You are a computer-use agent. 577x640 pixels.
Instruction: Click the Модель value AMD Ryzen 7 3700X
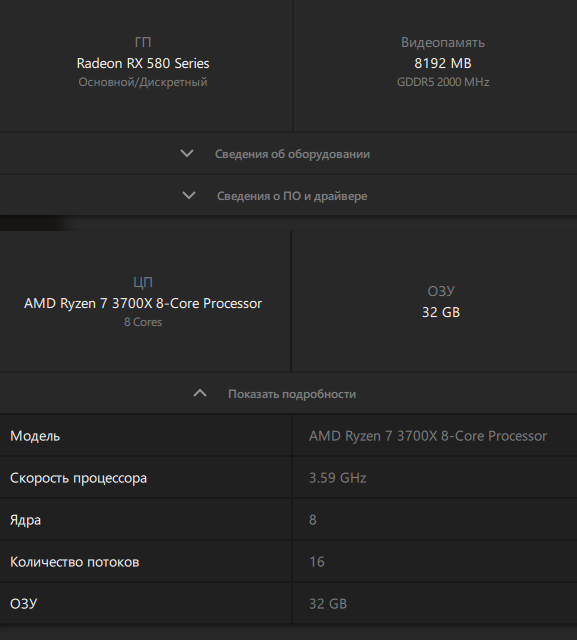click(x=428, y=436)
